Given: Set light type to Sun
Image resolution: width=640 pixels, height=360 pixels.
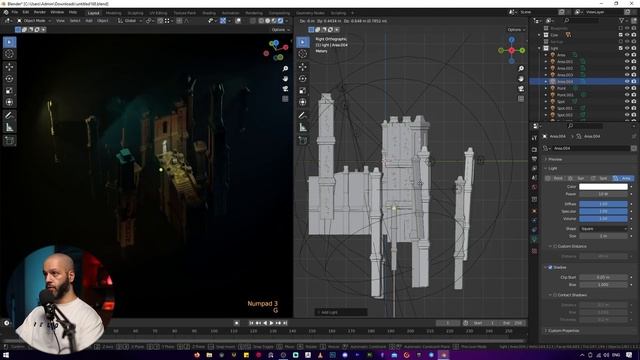Looking at the screenshot, I should 577,178.
